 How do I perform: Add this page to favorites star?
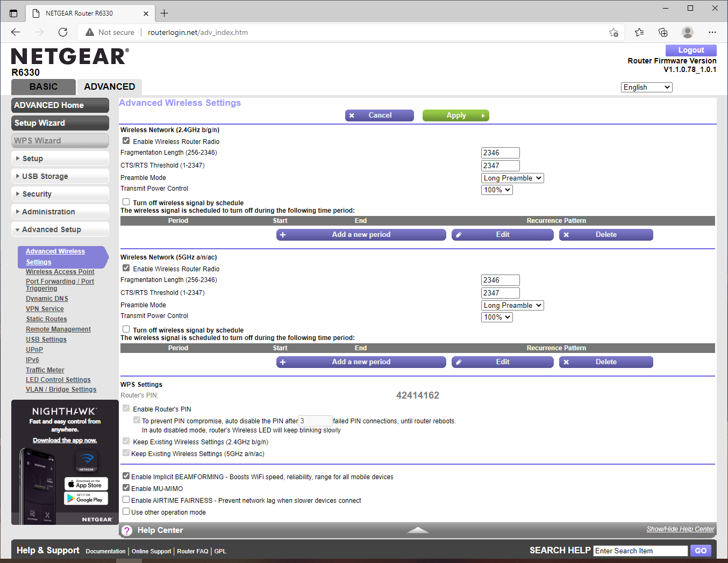[x=613, y=32]
